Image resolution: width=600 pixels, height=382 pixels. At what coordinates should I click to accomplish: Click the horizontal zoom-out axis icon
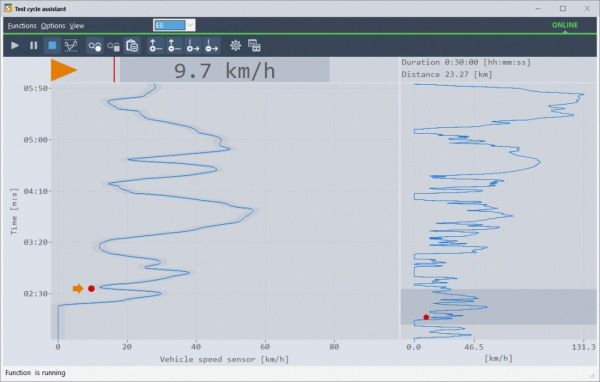[212, 46]
